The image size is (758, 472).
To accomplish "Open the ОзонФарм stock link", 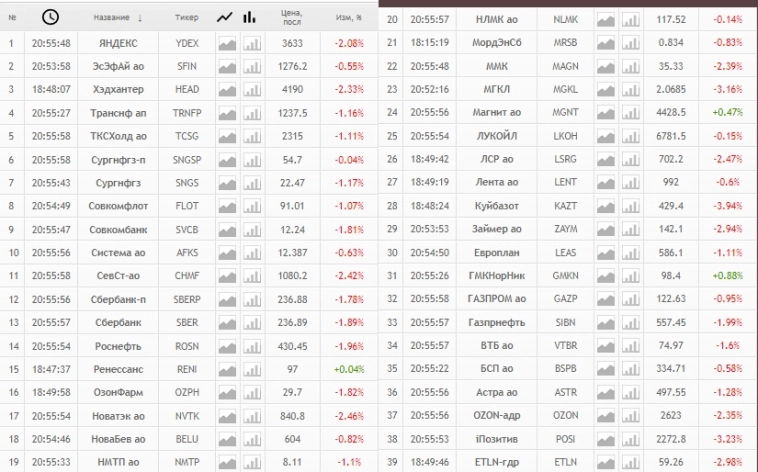I will point(118,392).
